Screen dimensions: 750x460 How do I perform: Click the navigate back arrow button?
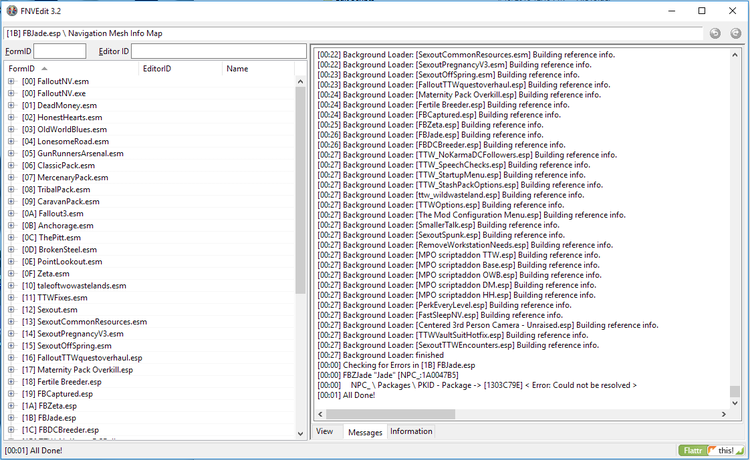point(715,33)
